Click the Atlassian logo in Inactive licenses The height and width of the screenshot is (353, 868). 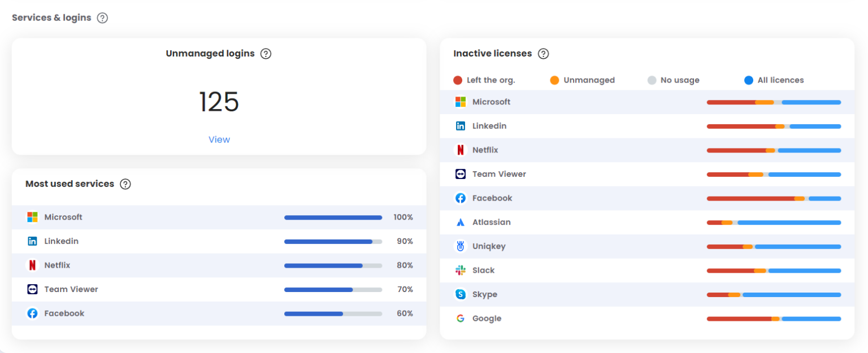click(461, 223)
